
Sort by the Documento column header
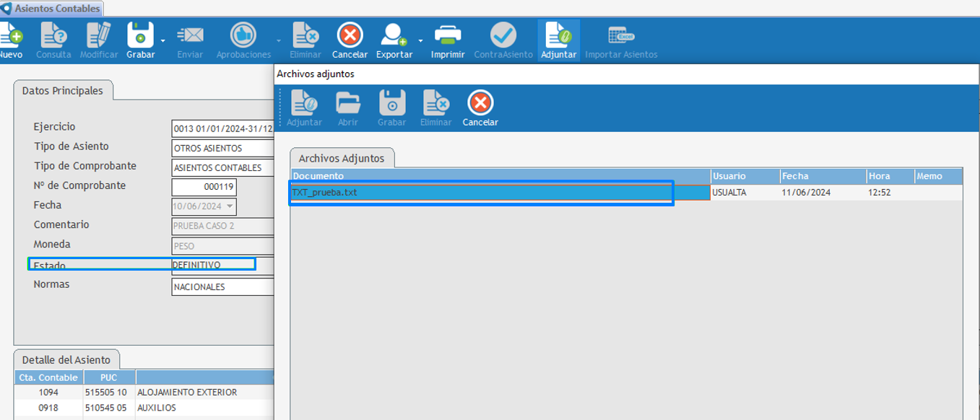tap(500, 176)
